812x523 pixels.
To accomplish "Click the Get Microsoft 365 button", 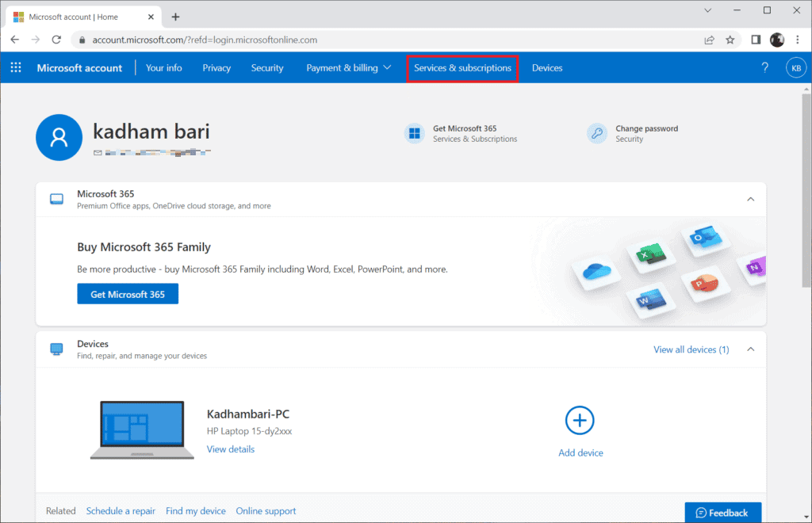I will point(128,293).
